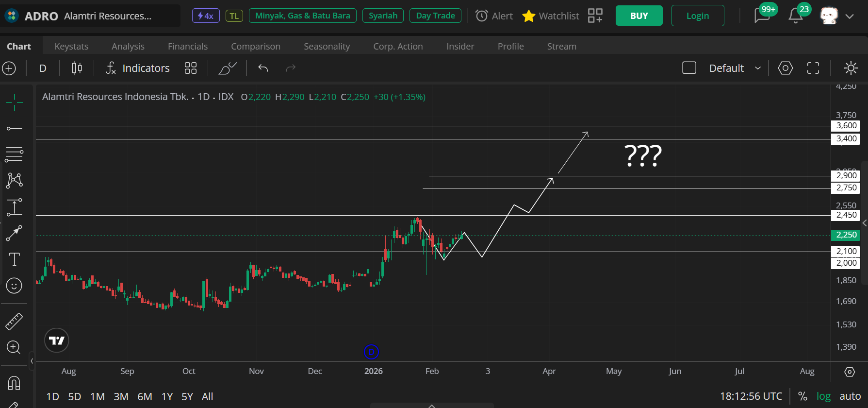Open the Indicators dialog
868x408 pixels.
pos(138,68)
